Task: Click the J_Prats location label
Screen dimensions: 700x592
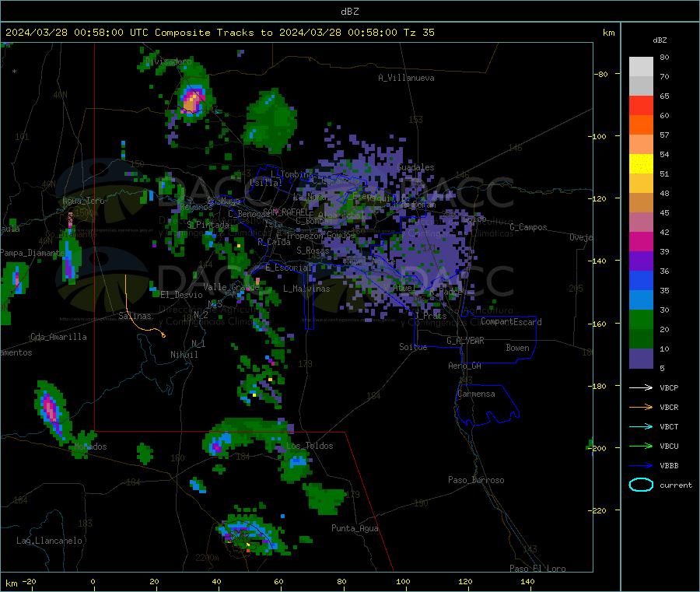Action: [x=430, y=316]
